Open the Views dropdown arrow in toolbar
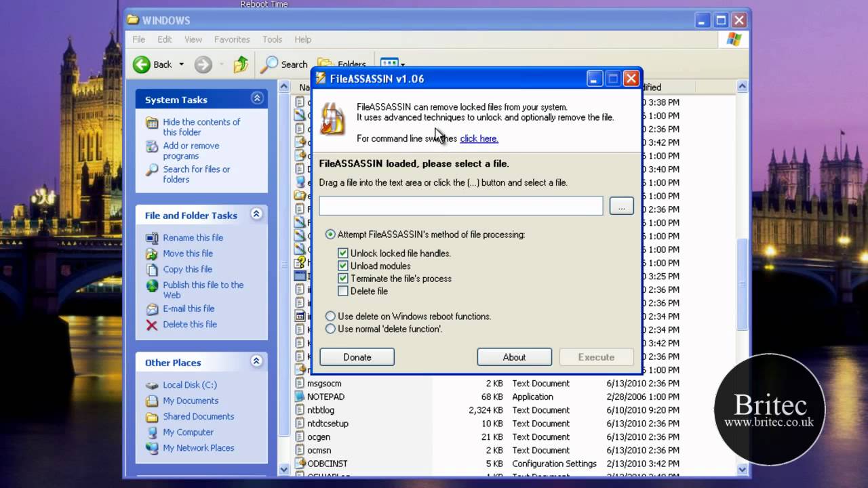 click(402, 64)
